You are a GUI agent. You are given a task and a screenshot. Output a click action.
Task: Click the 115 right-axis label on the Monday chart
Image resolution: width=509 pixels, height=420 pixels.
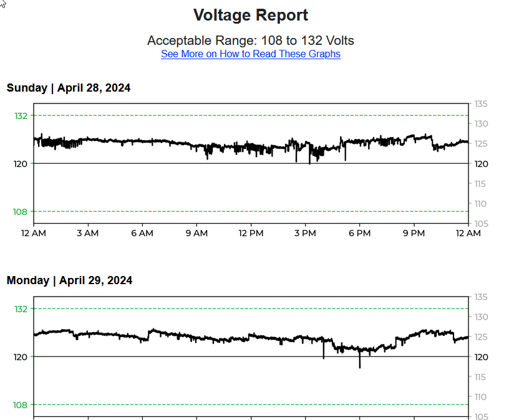click(x=480, y=377)
